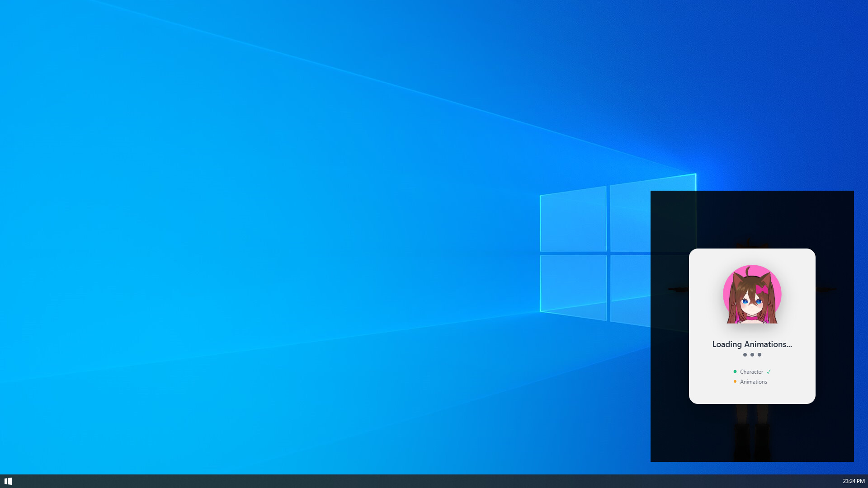The width and height of the screenshot is (868, 488).
Task: Open the Windows Start menu
Action: tap(8, 481)
